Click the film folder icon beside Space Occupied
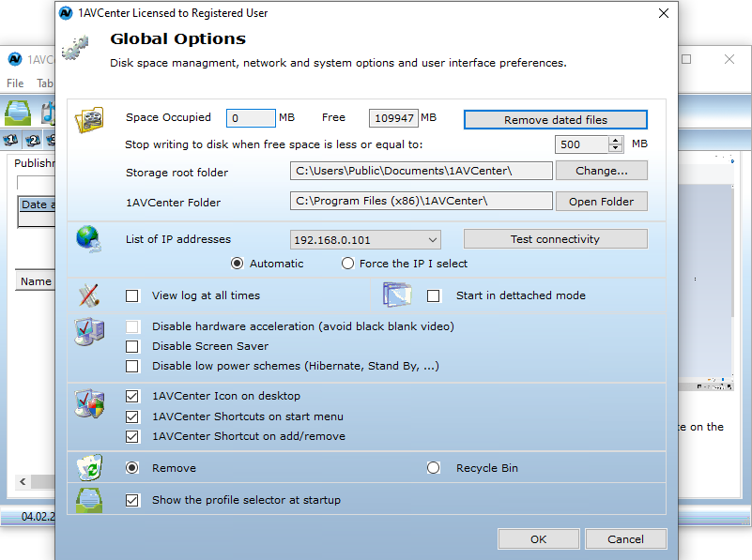The image size is (752, 560). point(89,120)
